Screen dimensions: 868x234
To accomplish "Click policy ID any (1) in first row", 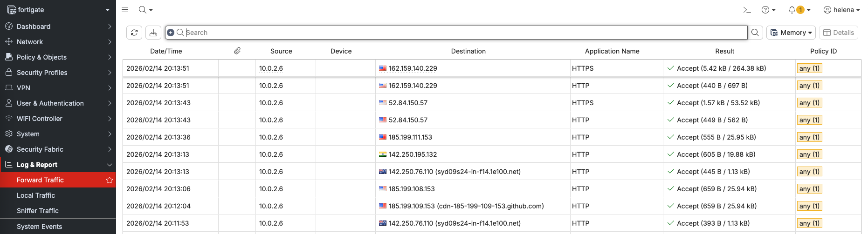I will [809, 68].
